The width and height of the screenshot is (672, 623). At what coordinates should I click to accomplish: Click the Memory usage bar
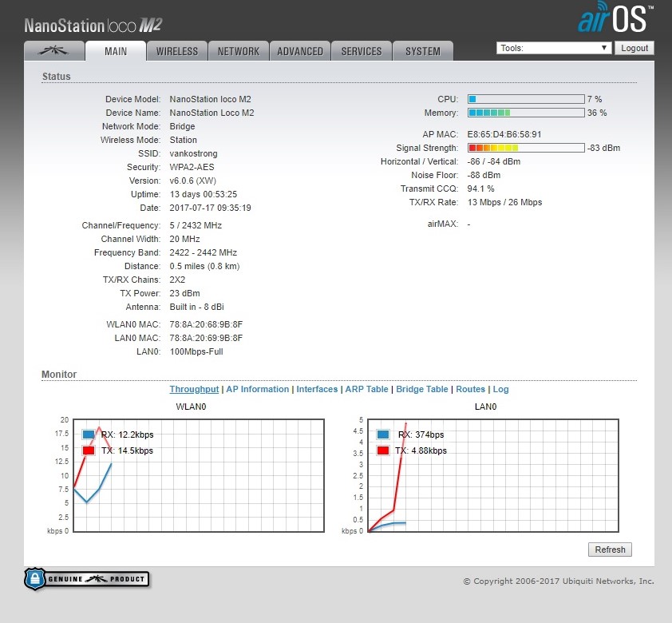tap(526, 113)
